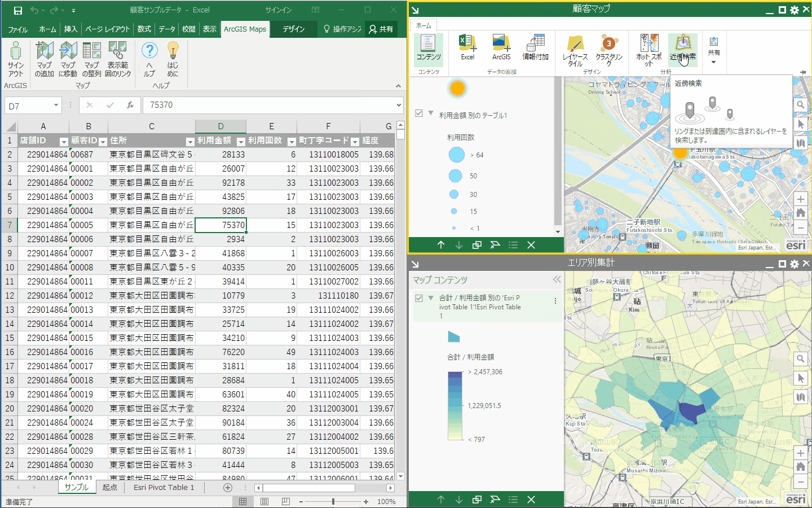812x508 pixels.
Task: Click the 情報付加 data enrichment icon
Action: click(x=535, y=48)
